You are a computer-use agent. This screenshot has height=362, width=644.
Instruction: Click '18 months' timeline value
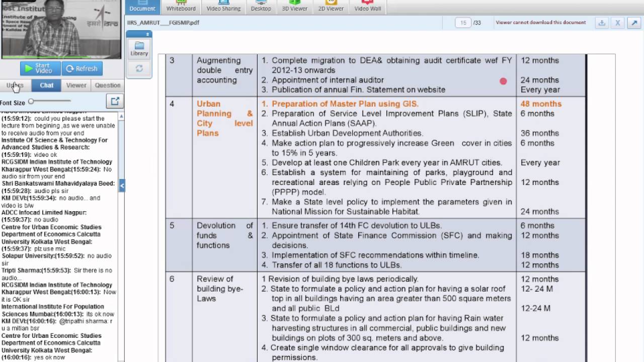click(540, 255)
